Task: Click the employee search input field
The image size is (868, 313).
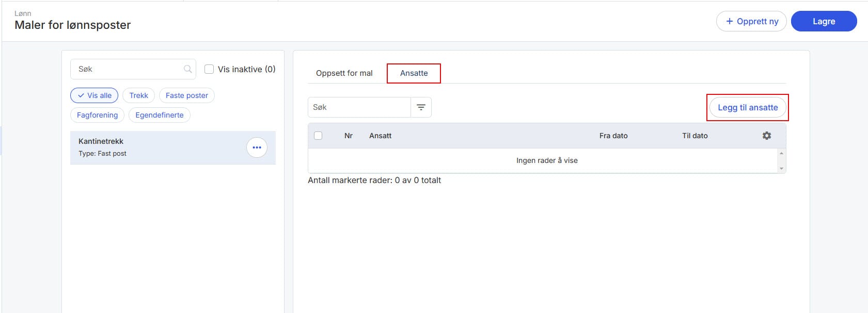Action: click(359, 107)
